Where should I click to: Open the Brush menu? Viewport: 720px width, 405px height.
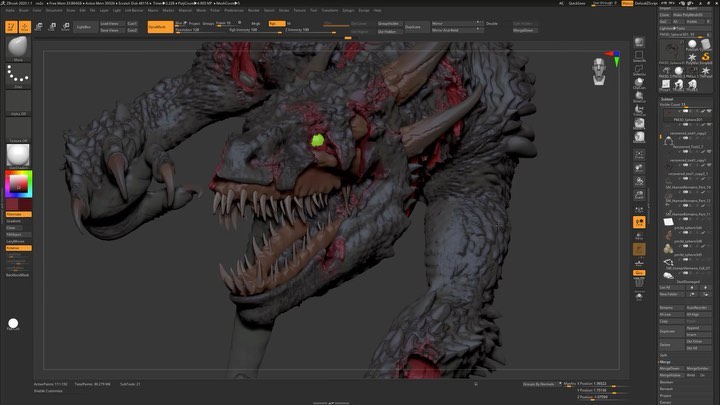click(23, 10)
